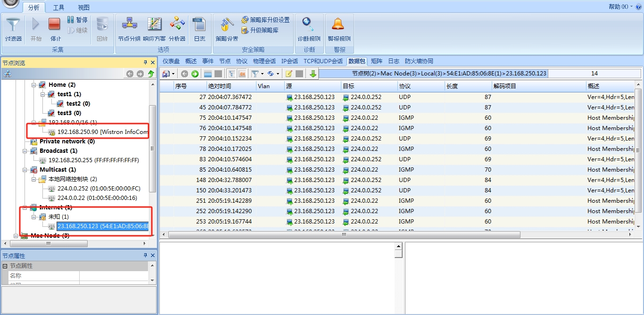Screen dimensions: 644x315
Task: Switch to the IP会话 tab
Action: click(289, 61)
